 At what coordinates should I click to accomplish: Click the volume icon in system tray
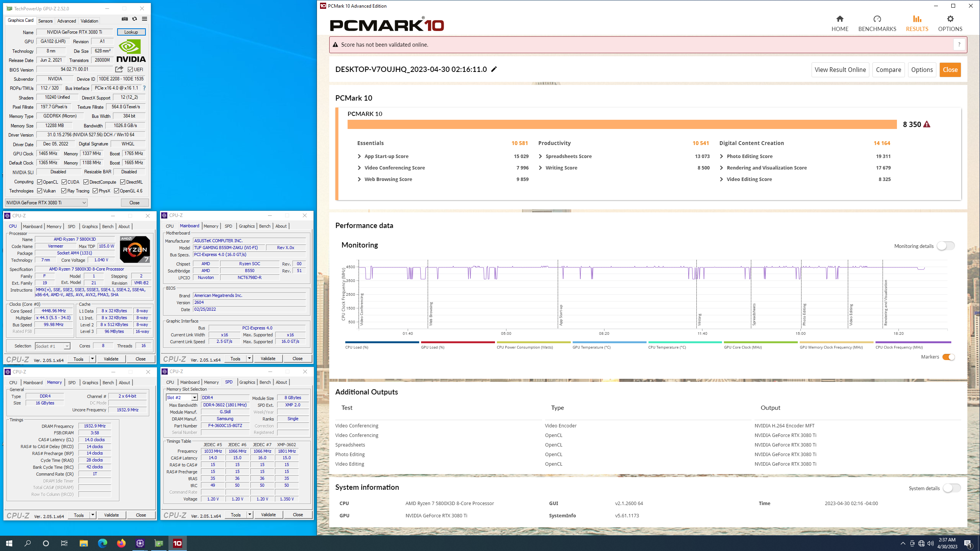coord(931,543)
